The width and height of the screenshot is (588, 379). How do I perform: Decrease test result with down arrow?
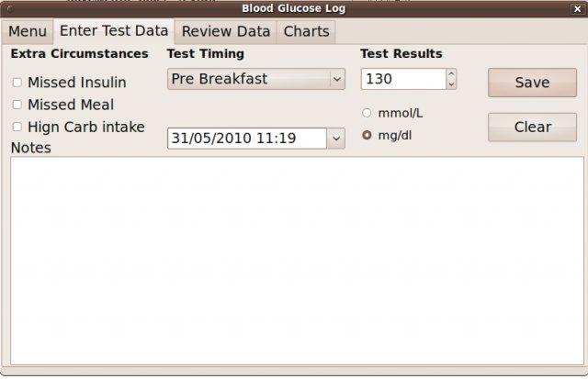450,84
